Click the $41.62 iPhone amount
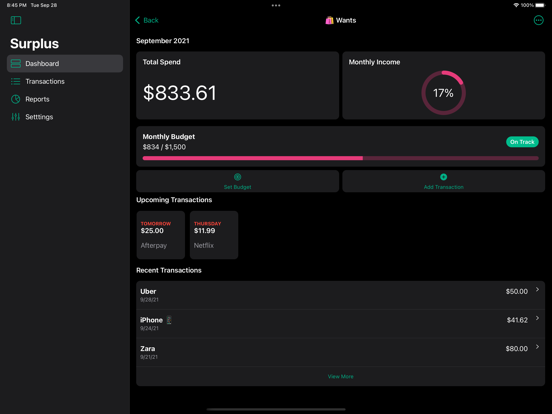 point(517,320)
